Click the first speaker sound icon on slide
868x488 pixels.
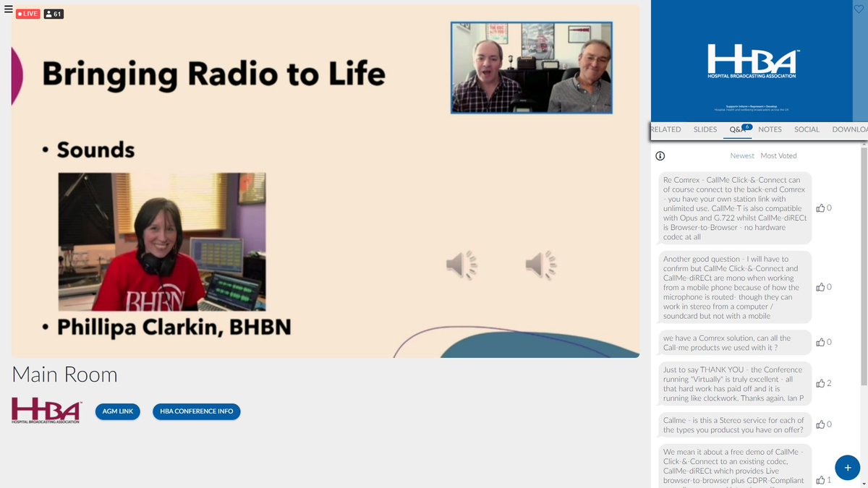tap(461, 265)
